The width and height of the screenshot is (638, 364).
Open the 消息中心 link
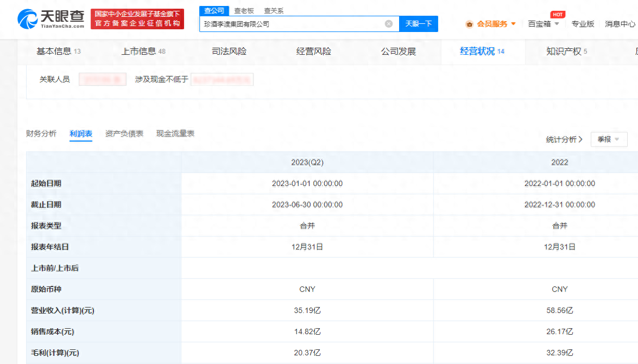[620, 24]
